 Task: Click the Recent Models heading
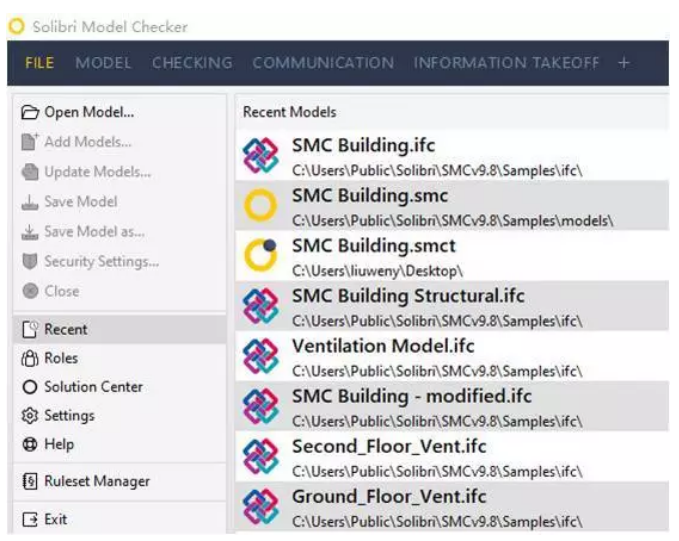(289, 112)
